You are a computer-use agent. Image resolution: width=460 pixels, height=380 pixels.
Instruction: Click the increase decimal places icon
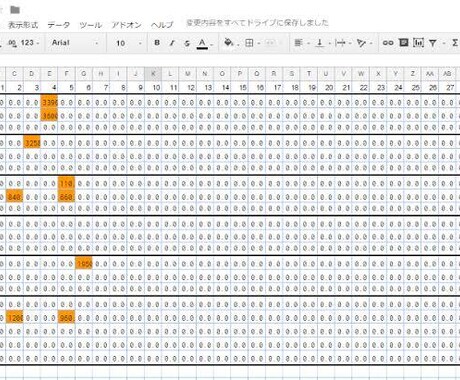(x=12, y=43)
